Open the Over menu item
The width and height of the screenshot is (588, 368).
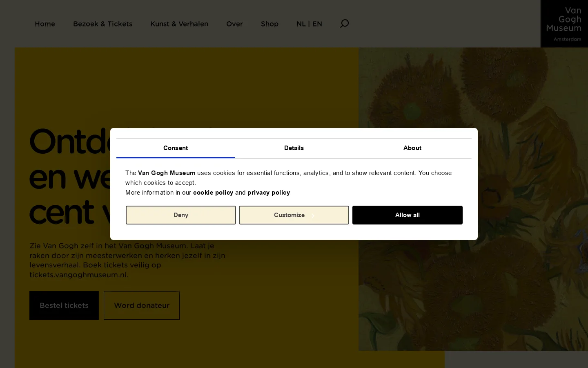coord(234,24)
